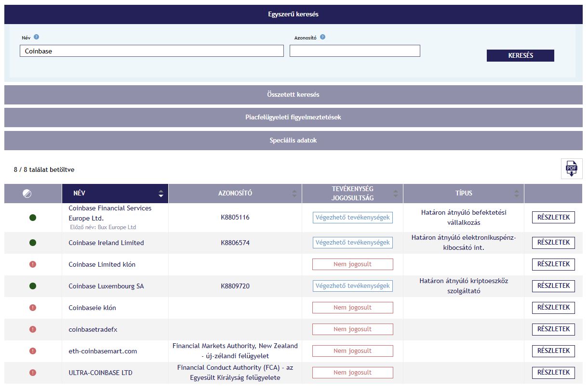
Task: Click identifier K8806574
Action: pos(235,243)
